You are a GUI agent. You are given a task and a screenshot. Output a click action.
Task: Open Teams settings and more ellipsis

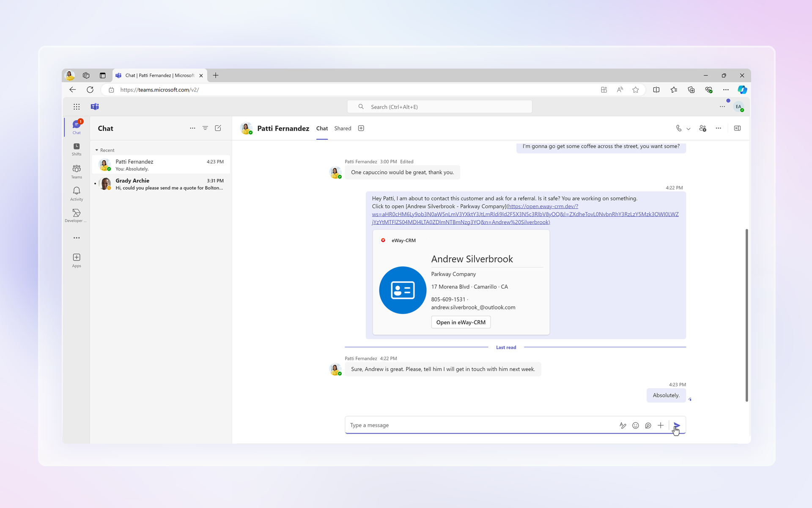tap(722, 107)
